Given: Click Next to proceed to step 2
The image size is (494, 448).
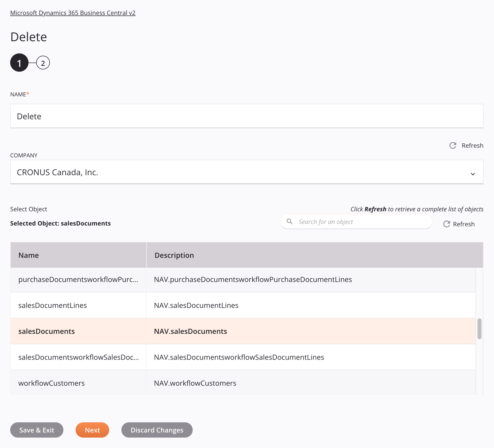Looking at the screenshot, I should (x=92, y=430).
